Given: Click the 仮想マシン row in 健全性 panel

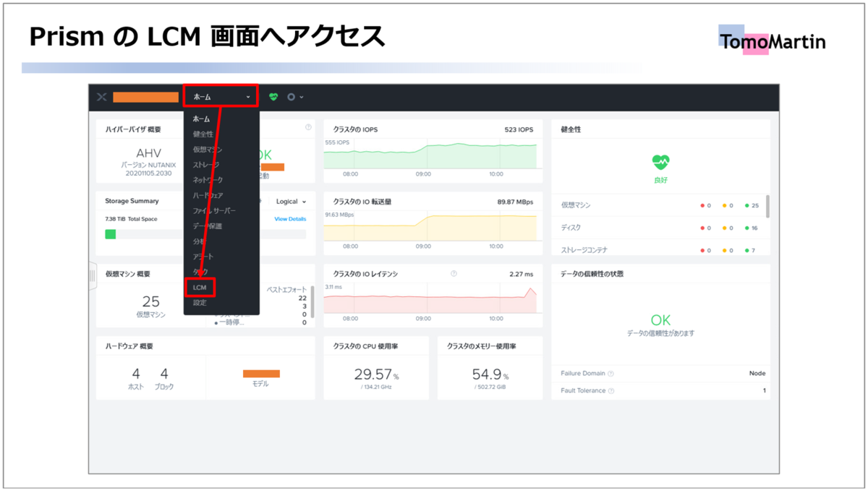Looking at the screenshot, I should click(660, 205).
